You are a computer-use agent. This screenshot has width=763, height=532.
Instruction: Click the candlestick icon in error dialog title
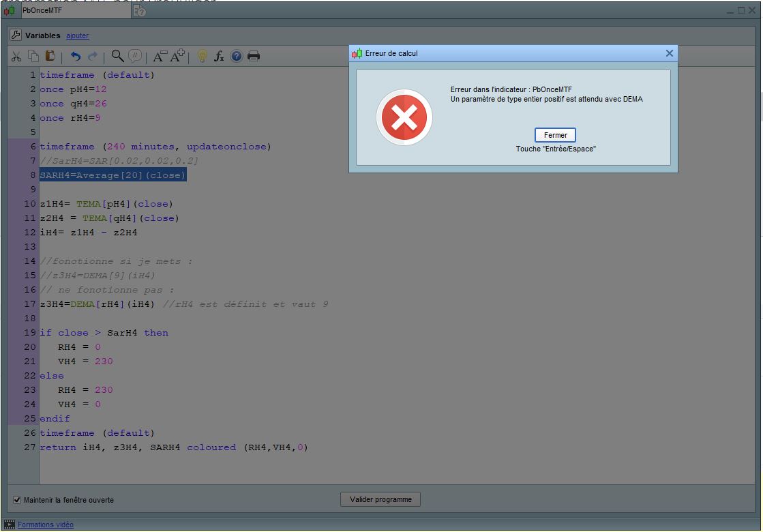click(357, 53)
